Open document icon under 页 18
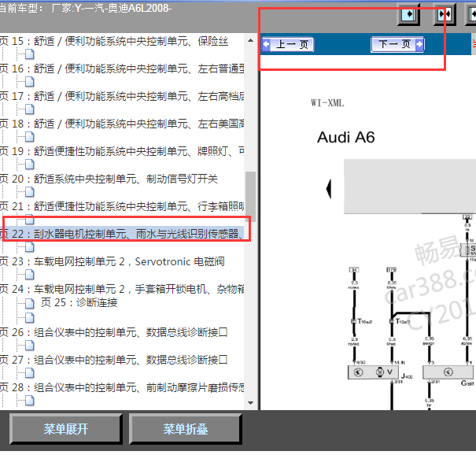Image resolution: width=476 pixels, height=455 pixels. 29,137
